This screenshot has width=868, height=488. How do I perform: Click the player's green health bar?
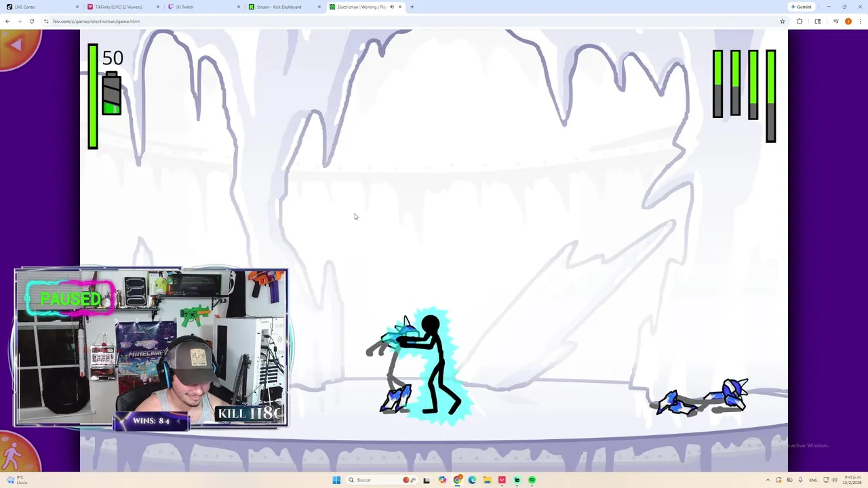point(93,96)
